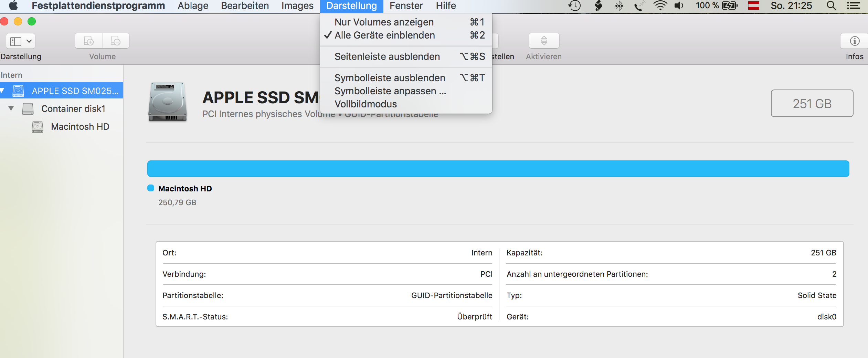Click the Aktivieren mount icon

544,41
